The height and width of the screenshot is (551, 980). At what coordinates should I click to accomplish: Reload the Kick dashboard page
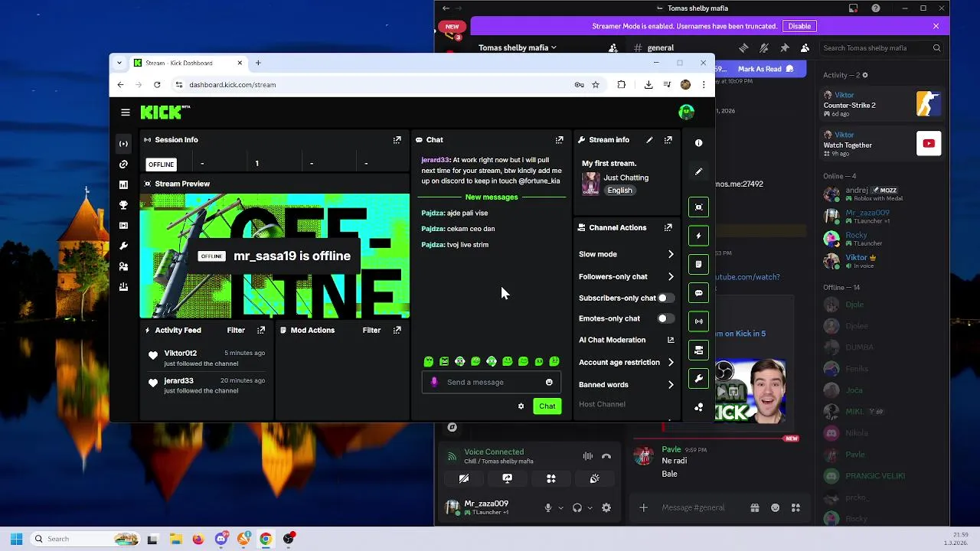pyautogui.click(x=157, y=85)
